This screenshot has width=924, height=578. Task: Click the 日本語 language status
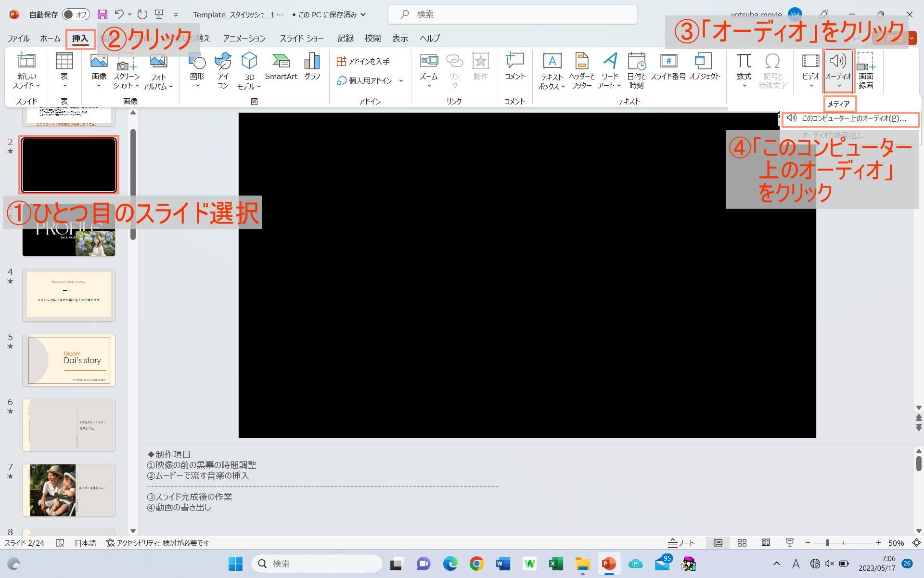pyautogui.click(x=85, y=543)
